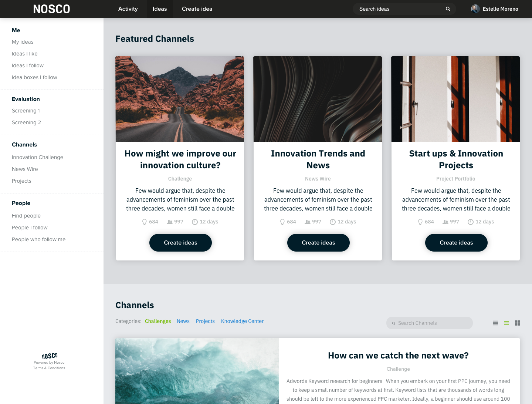532x404 pixels.
Task: Filter channels by Projects category
Action: click(x=205, y=321)
